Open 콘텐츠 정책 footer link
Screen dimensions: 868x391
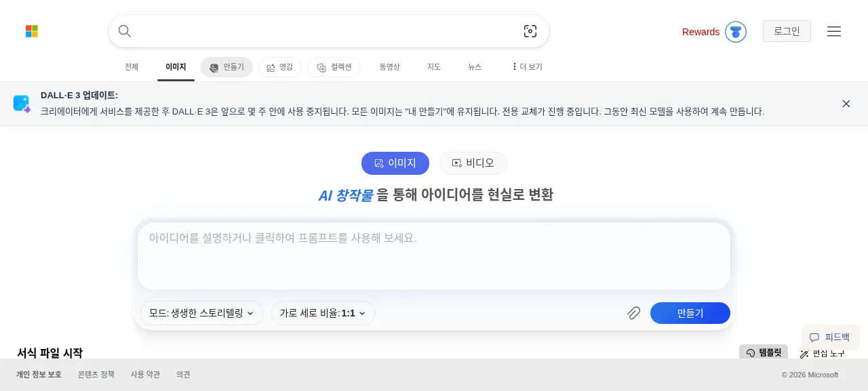pos(96,375)
